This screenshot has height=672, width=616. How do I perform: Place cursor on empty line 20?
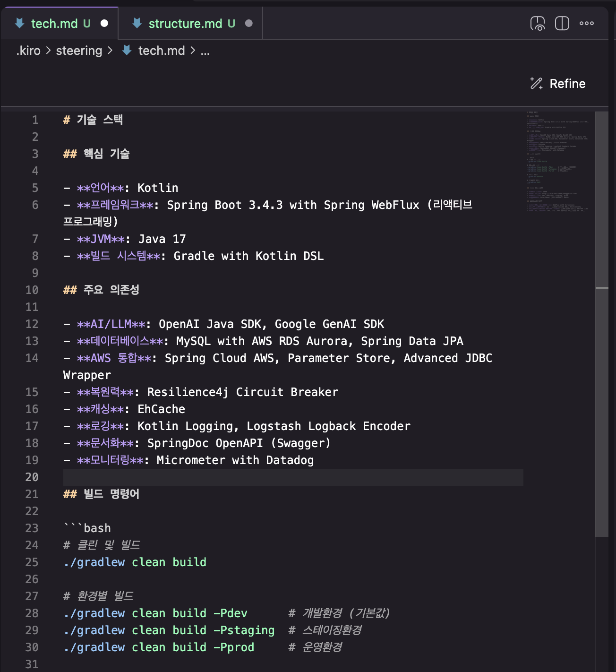click(293, 477)
